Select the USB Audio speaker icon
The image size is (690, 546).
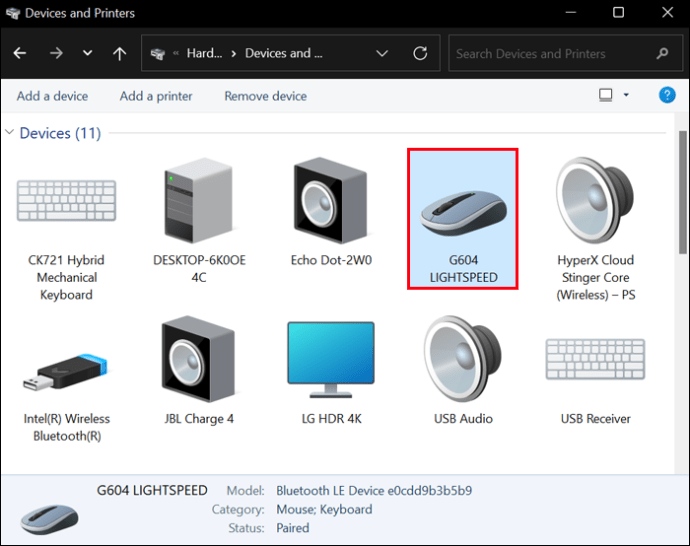(463, 359)
